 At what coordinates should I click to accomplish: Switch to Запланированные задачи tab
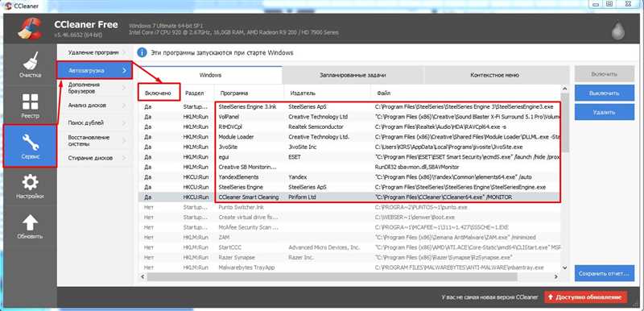point(353,75)
